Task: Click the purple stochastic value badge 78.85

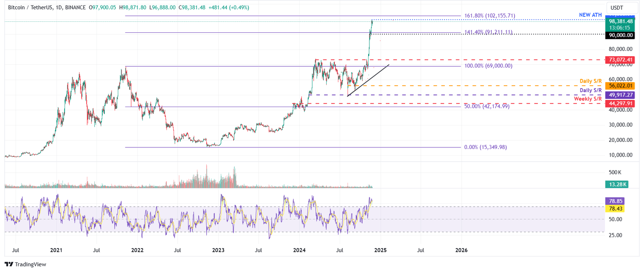Action: 615,201
